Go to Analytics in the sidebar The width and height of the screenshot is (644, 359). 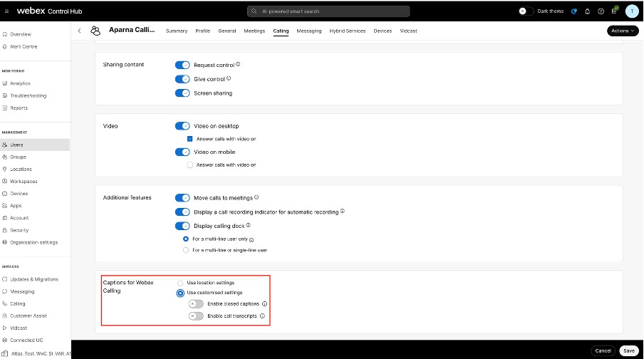[x=20, y=83]
